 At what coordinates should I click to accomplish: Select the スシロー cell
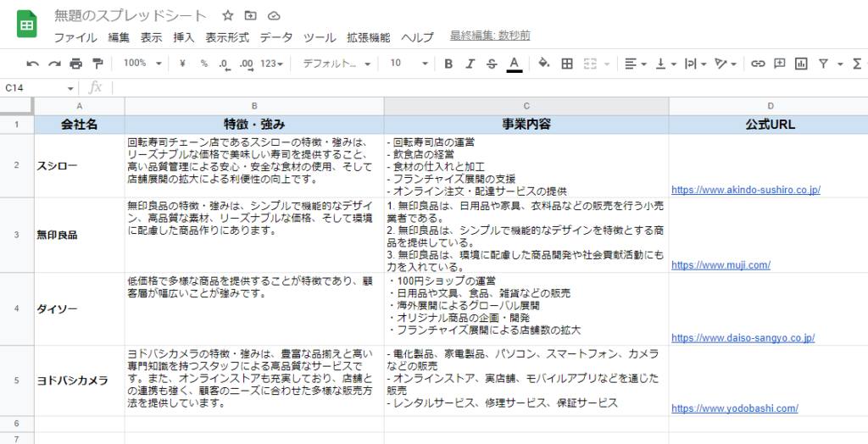(79, 165)
